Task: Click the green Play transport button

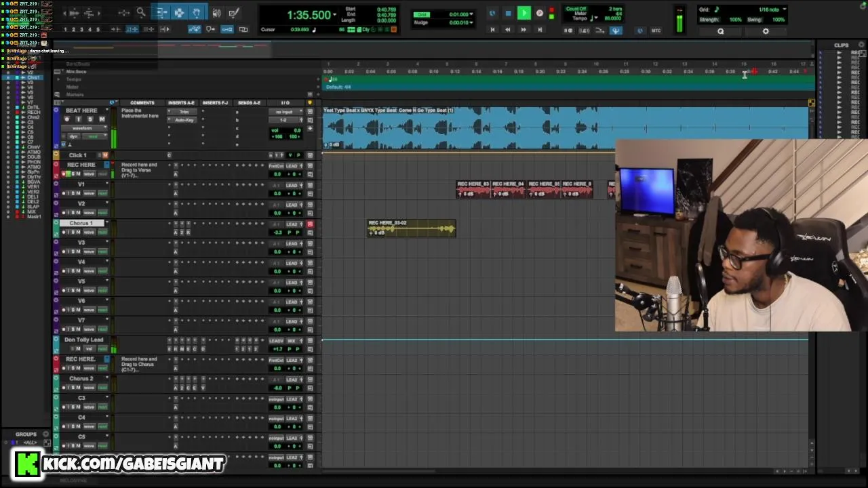Action: click(524, 13)
